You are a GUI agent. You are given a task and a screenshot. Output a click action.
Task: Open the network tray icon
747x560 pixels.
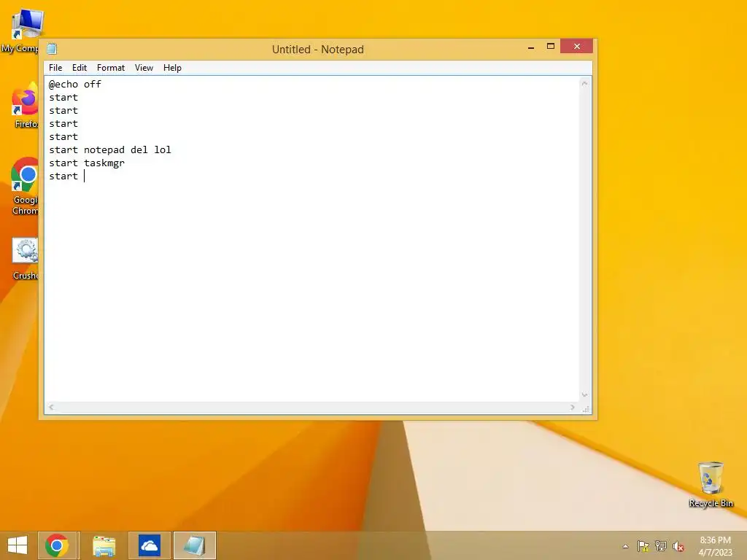click(x=661, y=546)
